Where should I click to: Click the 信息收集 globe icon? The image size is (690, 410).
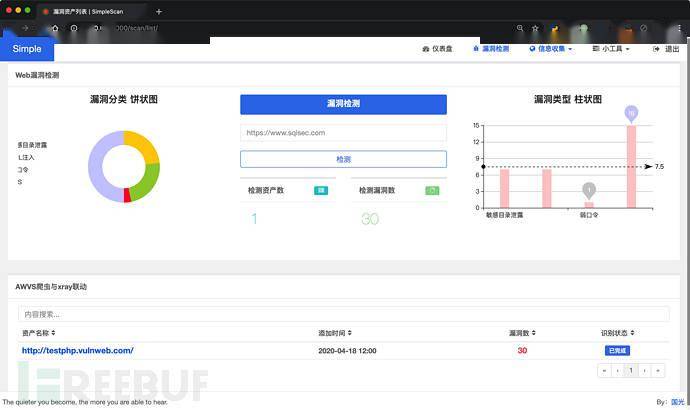532,49
